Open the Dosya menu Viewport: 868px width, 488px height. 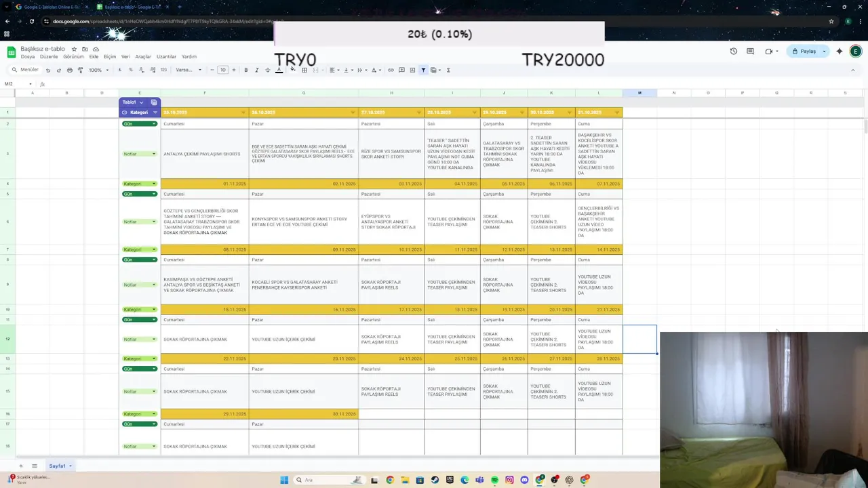point(27,57)
